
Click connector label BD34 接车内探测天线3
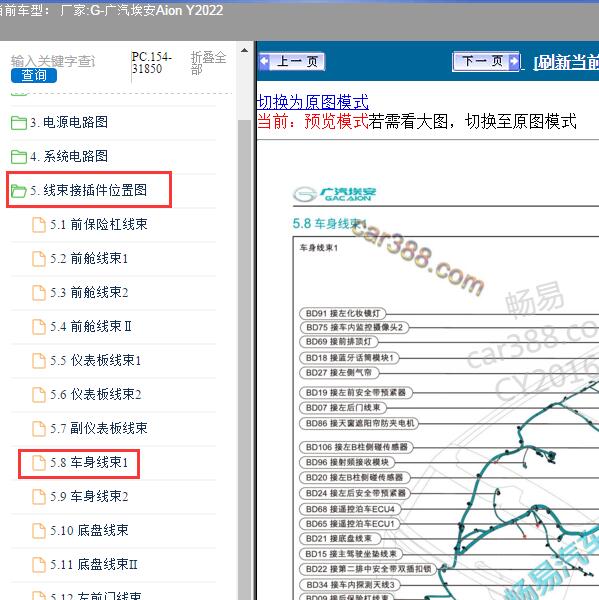point(350,585)
